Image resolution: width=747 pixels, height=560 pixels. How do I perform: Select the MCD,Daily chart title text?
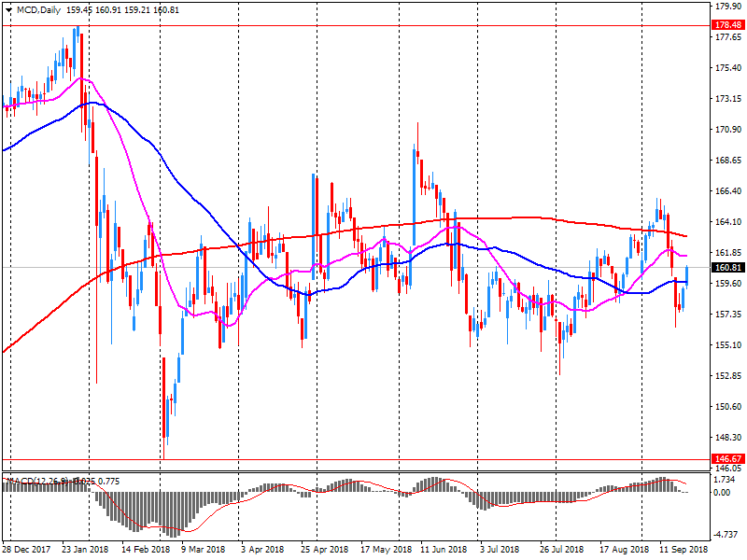tap(38, 8)
